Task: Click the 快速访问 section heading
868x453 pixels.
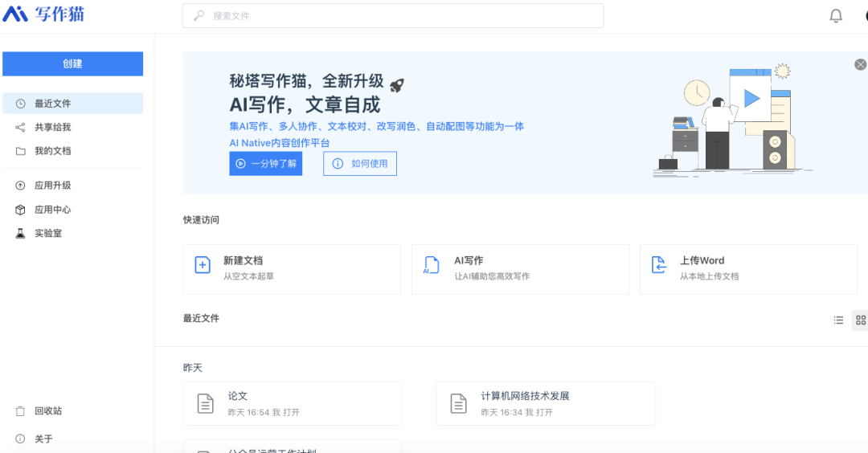Action: 201,219
